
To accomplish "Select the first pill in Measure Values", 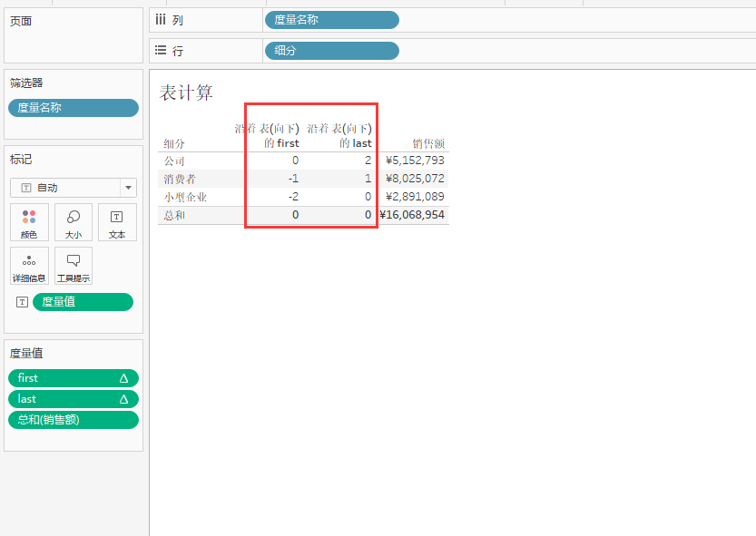I will point(74,378).
